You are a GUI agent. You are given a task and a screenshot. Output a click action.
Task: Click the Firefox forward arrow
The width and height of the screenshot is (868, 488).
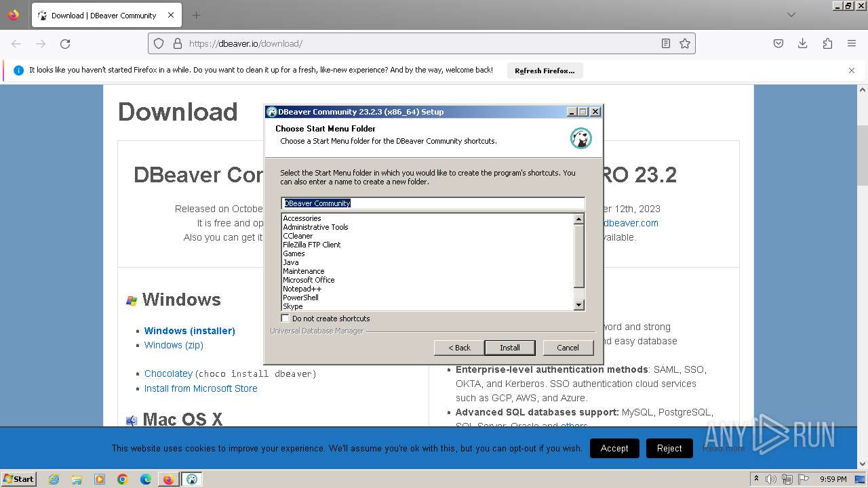41,43
